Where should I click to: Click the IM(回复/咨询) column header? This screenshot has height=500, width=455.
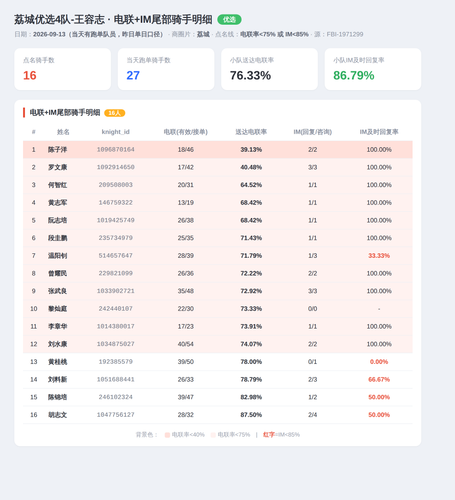[x=312, y=132]
